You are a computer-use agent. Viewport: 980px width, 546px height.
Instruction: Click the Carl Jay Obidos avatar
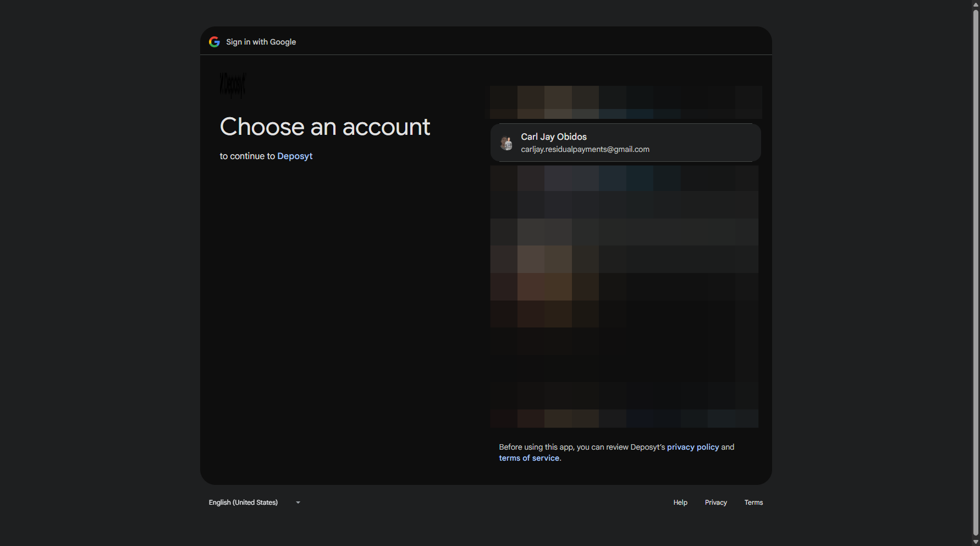(x=506, y=143)
